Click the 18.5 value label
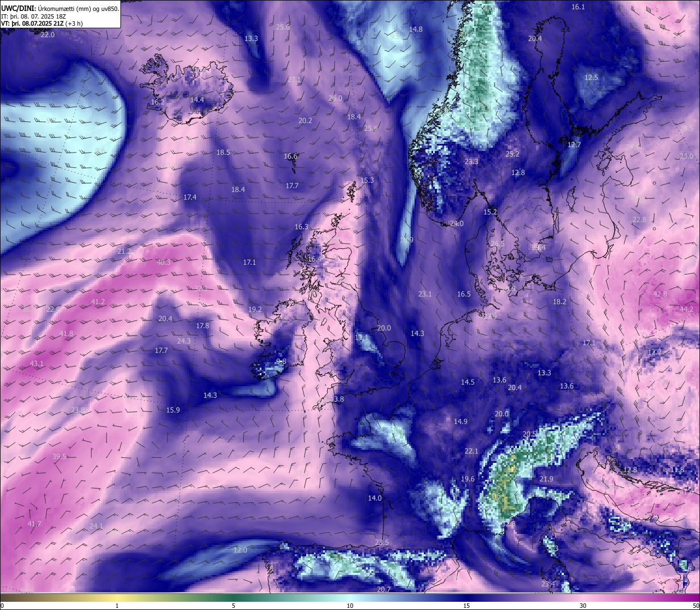700x610 pixels. pyautogui.click(x=223, y=153)
